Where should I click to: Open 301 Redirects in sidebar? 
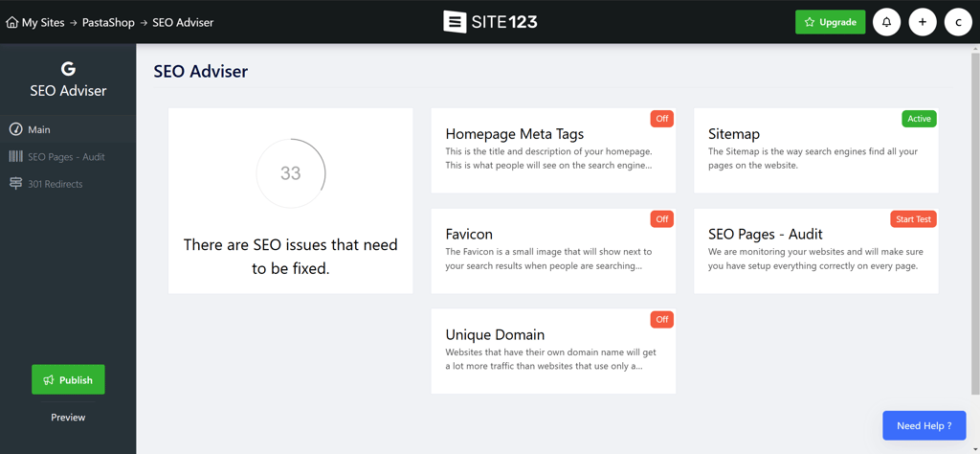[x=68, y=184]
